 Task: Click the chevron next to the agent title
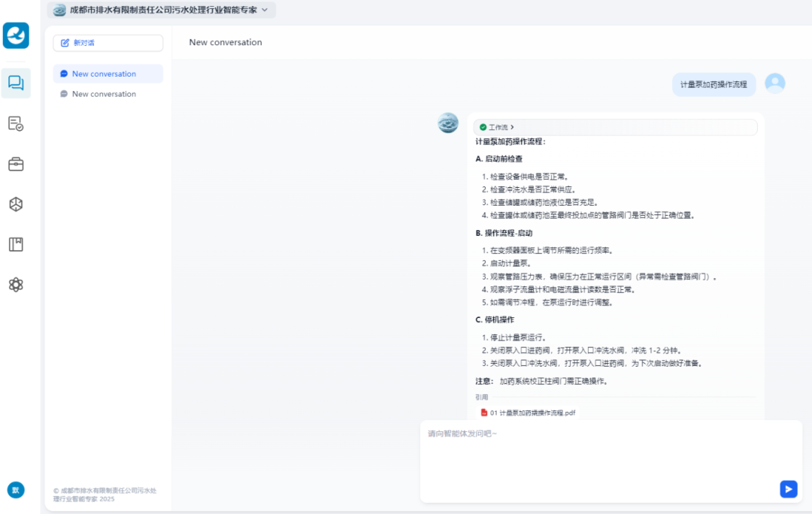(x=265, y=10)
